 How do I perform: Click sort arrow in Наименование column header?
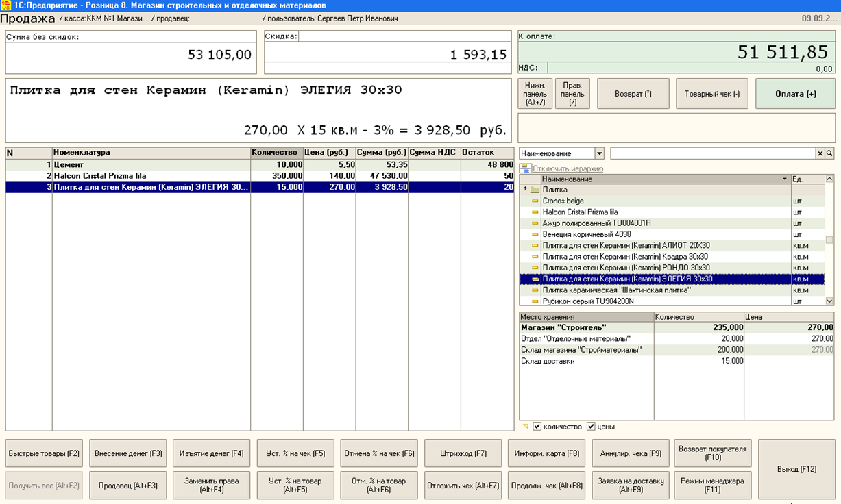tap(785, 179)
